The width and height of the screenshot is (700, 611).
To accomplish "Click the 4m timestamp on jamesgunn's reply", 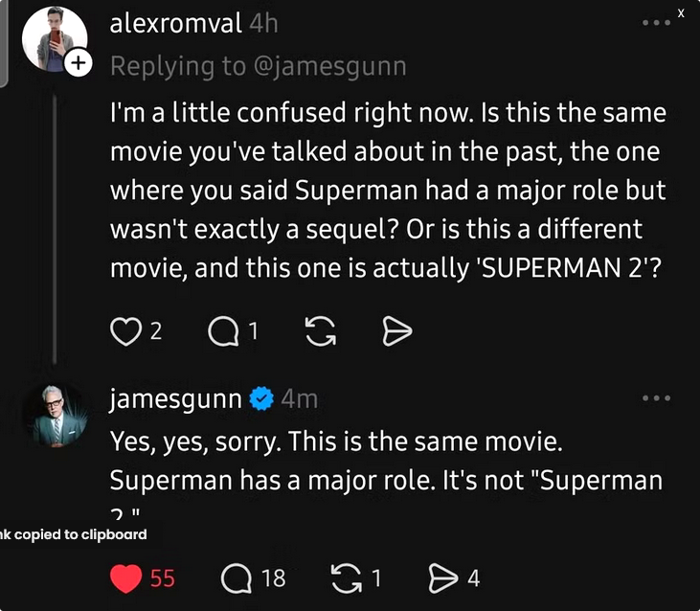I will point(299,398).
